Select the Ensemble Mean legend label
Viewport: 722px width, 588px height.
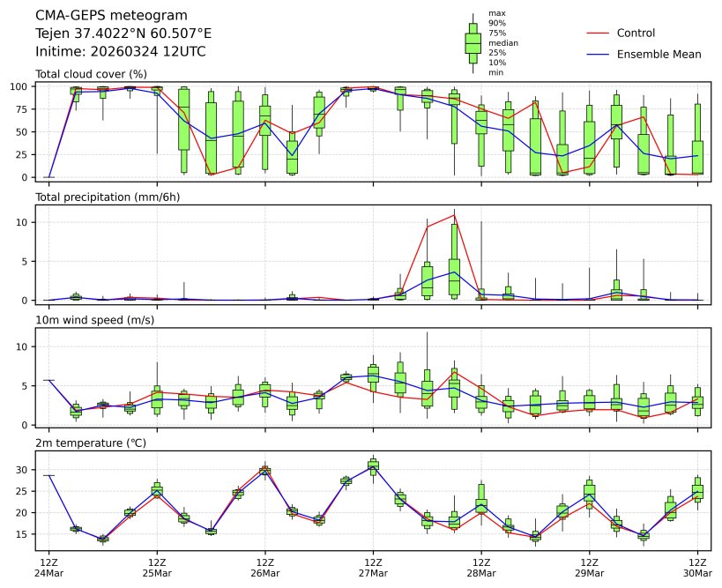pyautogui.click(x=659, y=55)
